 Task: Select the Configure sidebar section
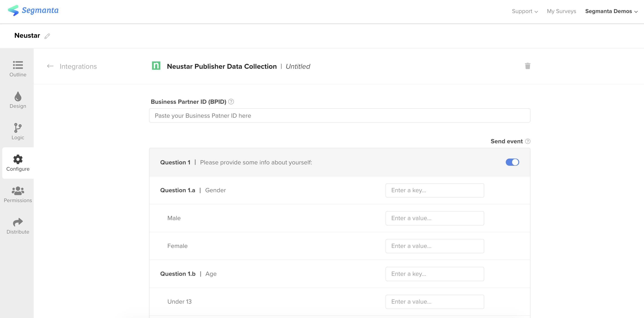pyautogui.click(x=18, y=163)
